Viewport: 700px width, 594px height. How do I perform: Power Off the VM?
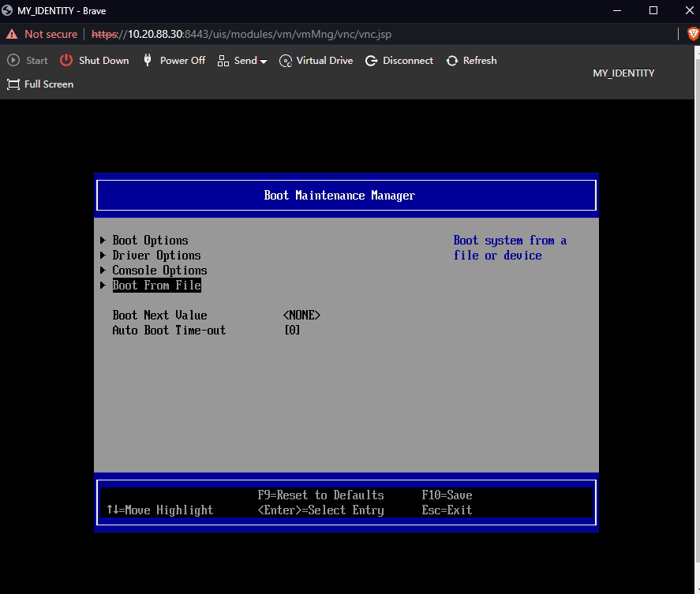click(174, 60)
